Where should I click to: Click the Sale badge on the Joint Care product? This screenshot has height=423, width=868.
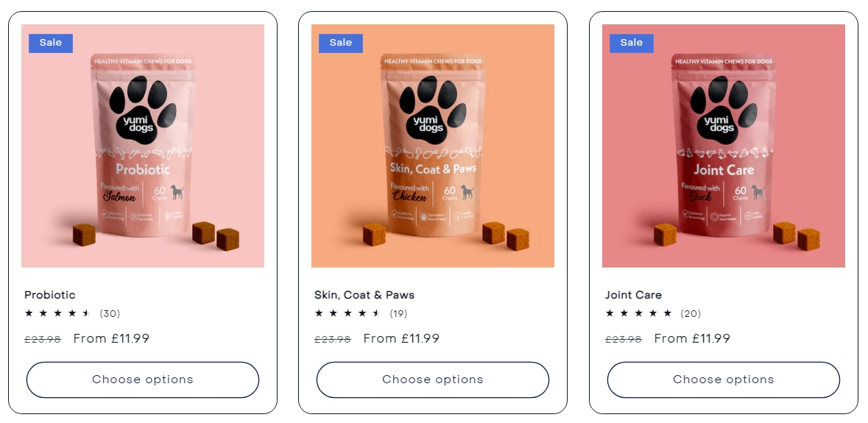pyautogui.click(x=631, y=43)
